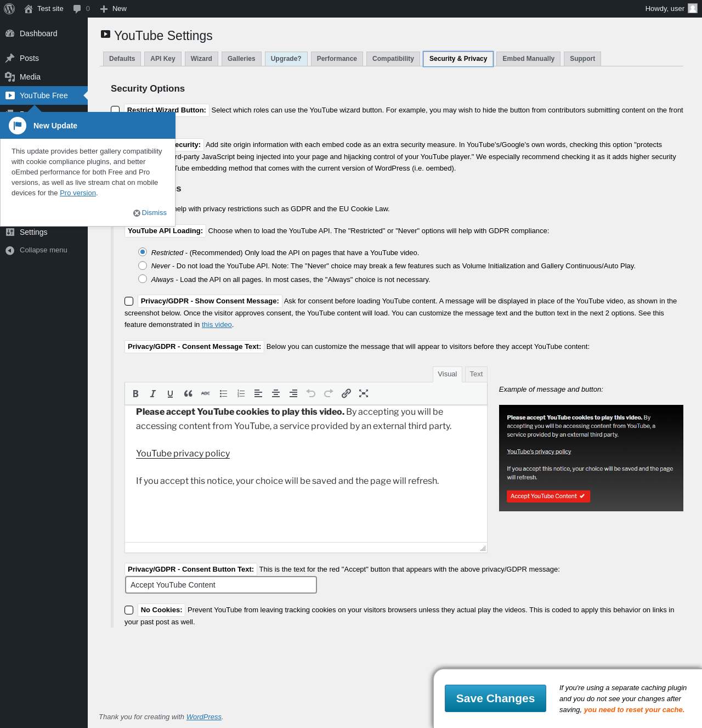Image resolution: width=702 pixels, height=728 pixels.
Task: Switch to the Galleries tab
Action: (241, 59)
